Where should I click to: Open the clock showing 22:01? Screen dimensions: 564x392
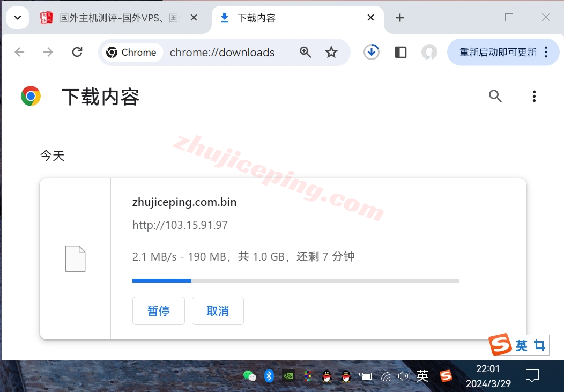click(488, 376)
